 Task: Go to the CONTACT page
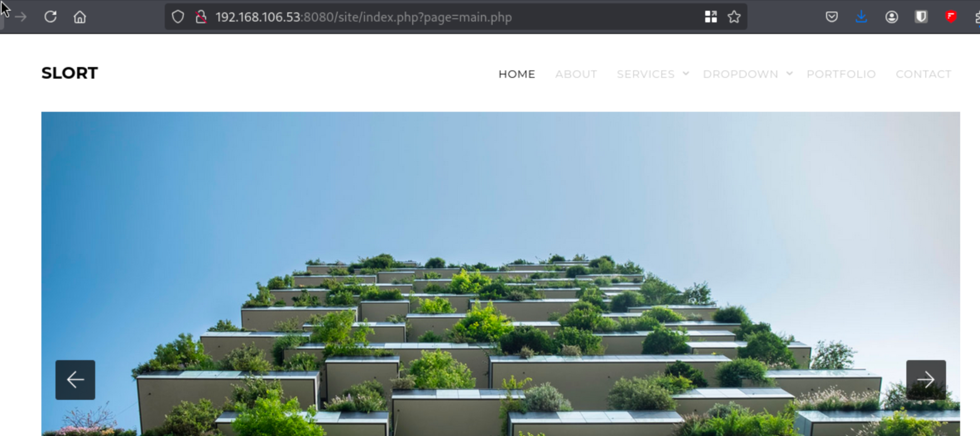point(923,74)
